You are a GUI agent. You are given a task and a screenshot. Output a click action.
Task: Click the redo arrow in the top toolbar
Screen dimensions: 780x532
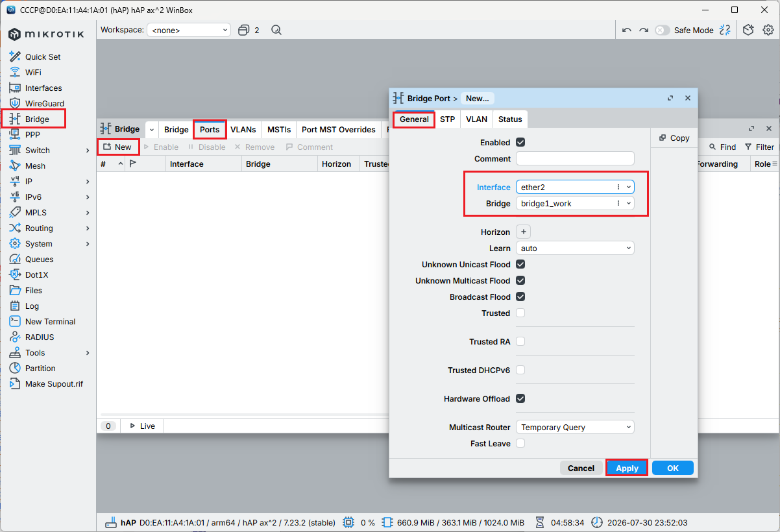click(x=643, y=30)
